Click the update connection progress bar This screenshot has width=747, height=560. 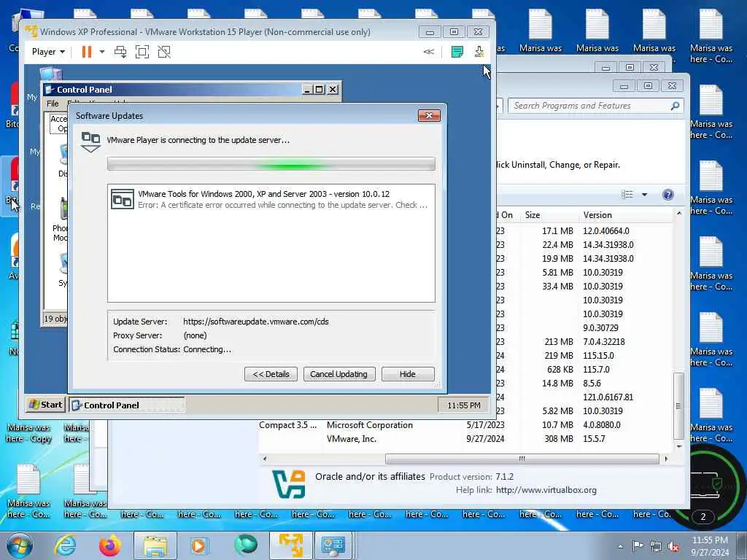(271, 164)
